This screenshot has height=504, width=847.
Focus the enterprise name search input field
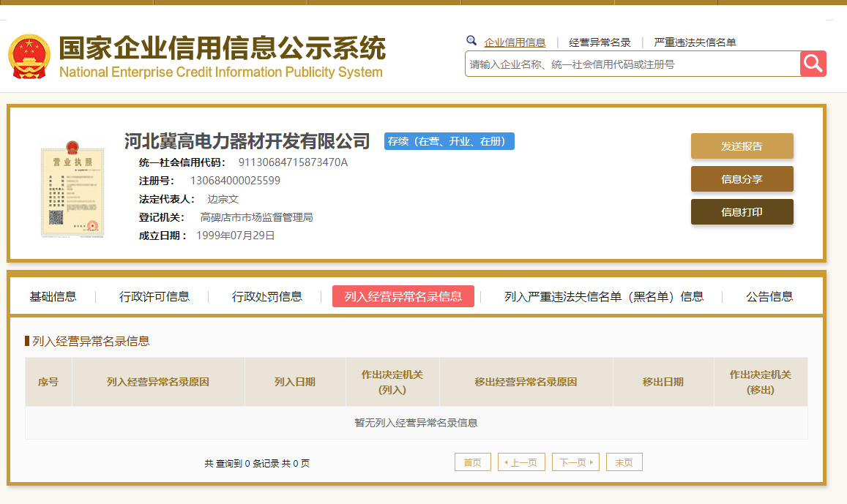click(633, 64)
